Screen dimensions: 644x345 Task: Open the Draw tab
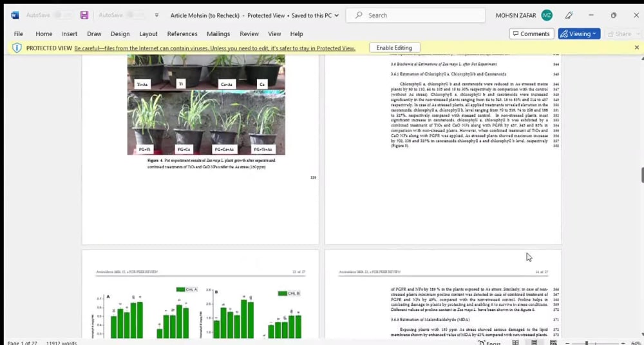94,34
